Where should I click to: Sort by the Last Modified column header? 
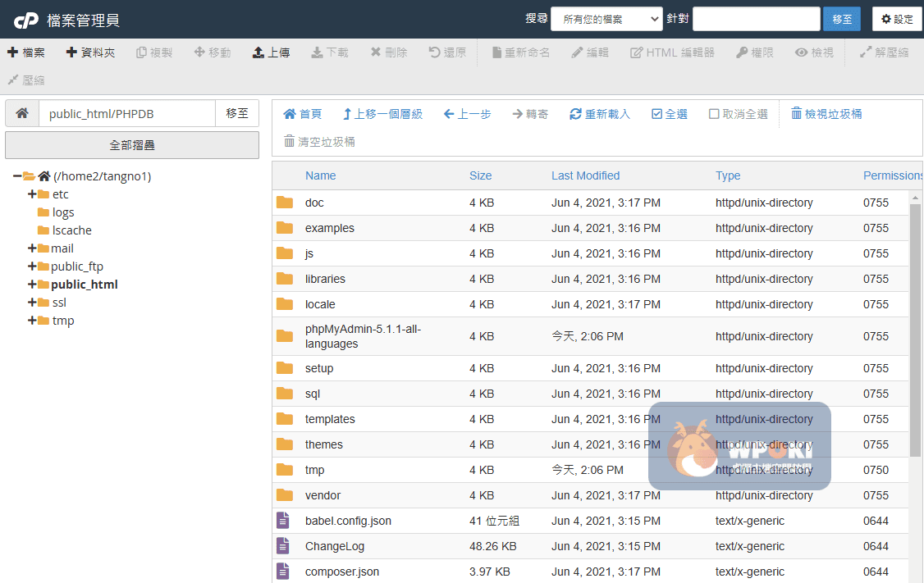[585, 175]
